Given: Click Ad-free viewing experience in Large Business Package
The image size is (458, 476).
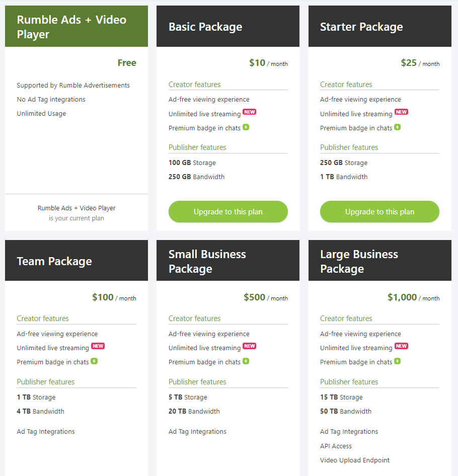Looking at the screenshot, I should 360,334.
